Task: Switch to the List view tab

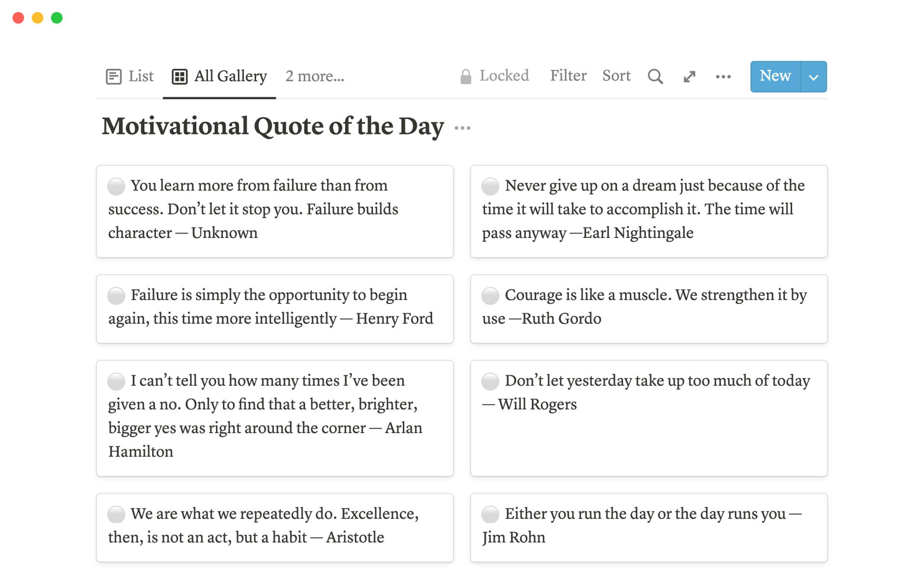Action: click(141, 76)
